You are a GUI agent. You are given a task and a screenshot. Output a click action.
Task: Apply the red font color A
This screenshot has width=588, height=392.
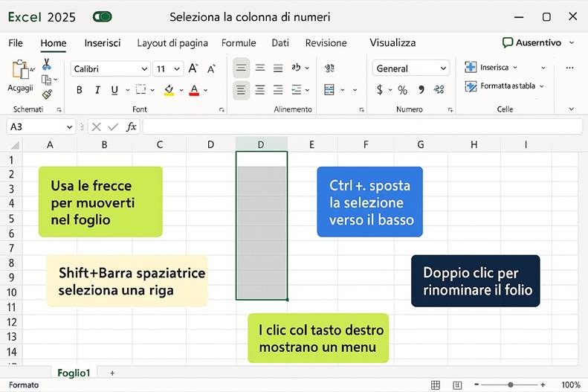click(x=194, y=90)
